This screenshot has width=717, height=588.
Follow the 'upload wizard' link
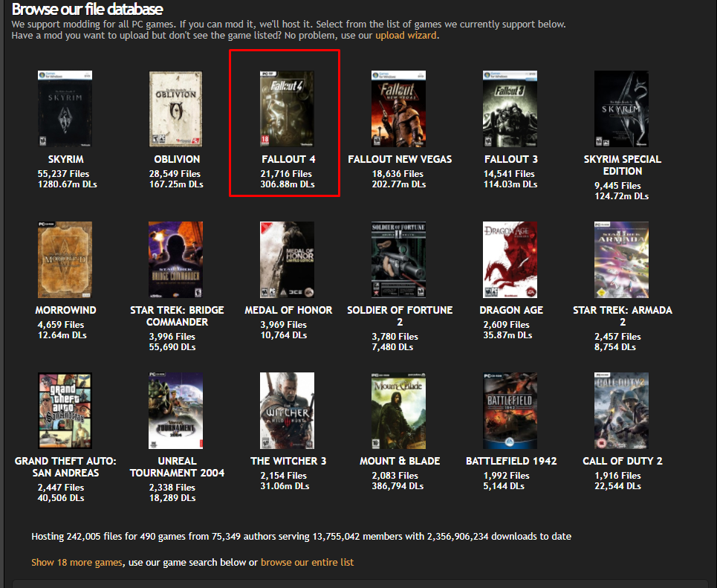[x=406, y=35]
